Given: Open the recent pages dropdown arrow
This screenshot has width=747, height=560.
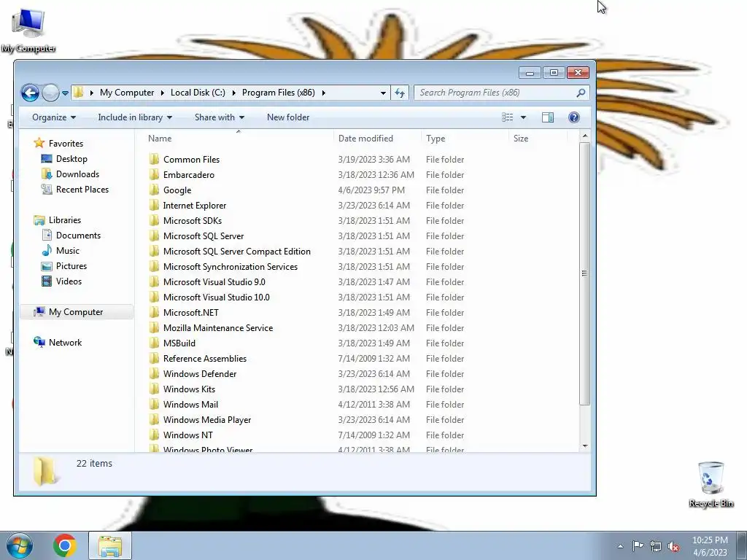Looking at the screenshot, I should [65, 93].
